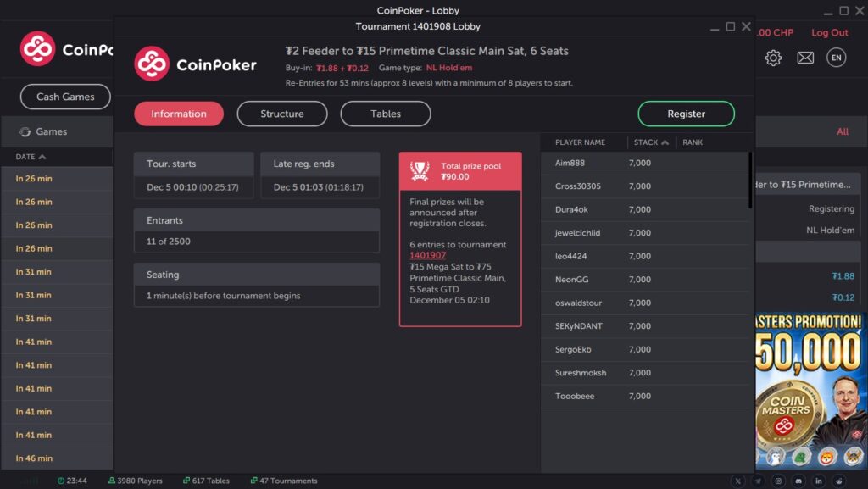Viewport: 868px width, 489px height.
Task: Click the refresh icon beside Games
Action: (x=25, y=131)
